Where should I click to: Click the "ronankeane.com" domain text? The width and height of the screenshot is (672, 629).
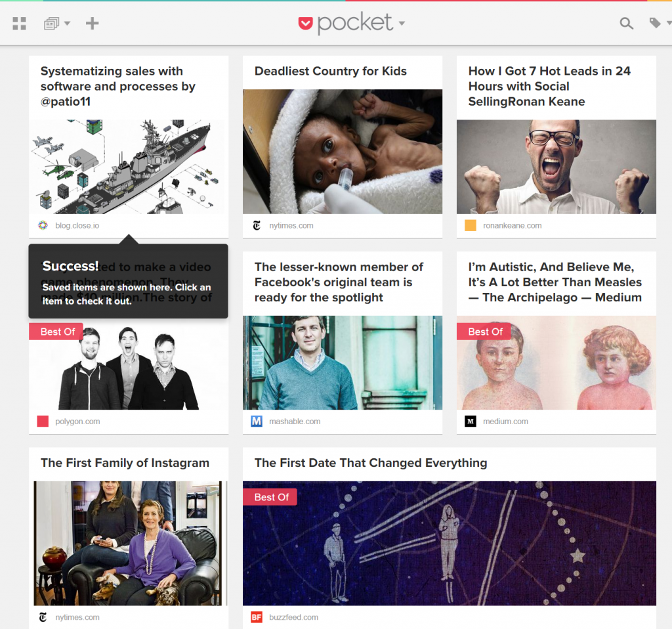click(512, 225)
